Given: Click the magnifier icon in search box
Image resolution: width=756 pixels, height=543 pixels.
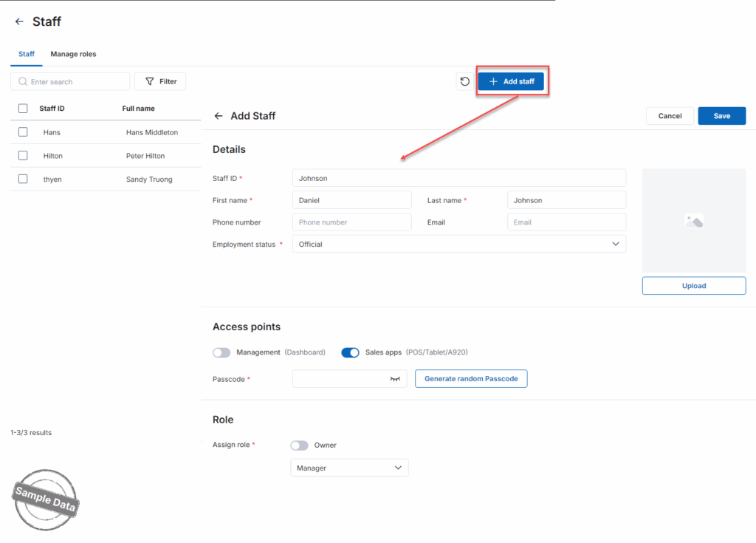Looking at the screenshot, I should click(23, 82).
